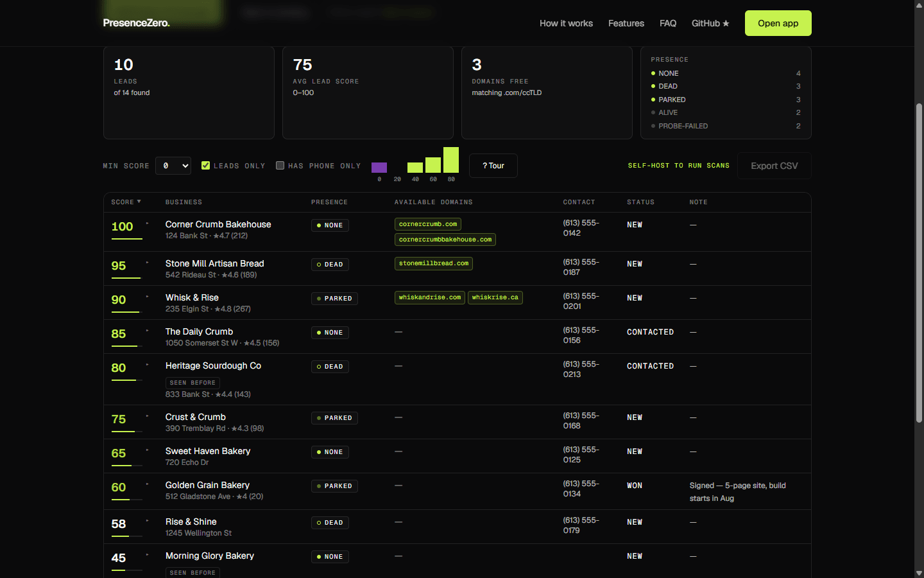
Task: Sort by the Score column arrow
Action: click(x=139, y=202)
